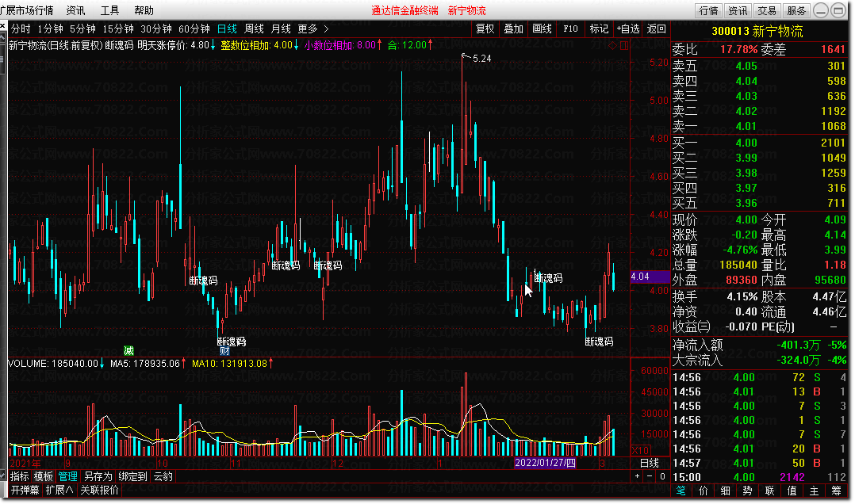Click the 标记 mark button

pyautogui.click(x=599, y=29)
